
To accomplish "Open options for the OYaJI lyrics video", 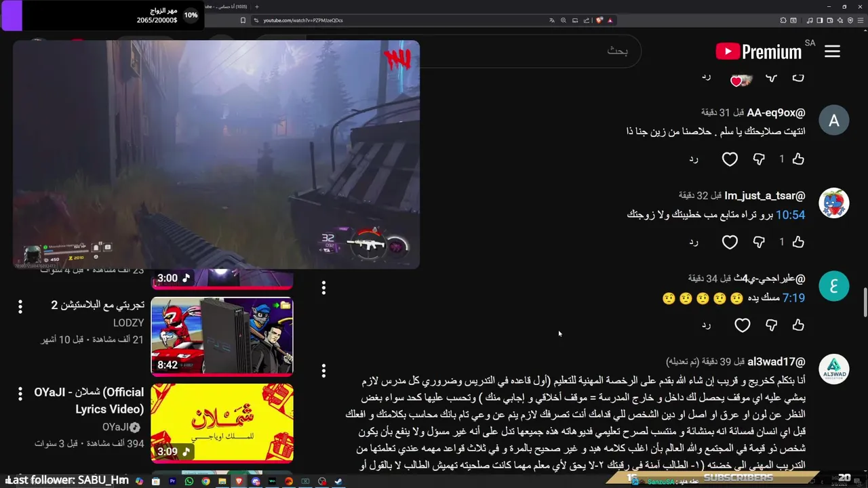I will click(20, 394).
